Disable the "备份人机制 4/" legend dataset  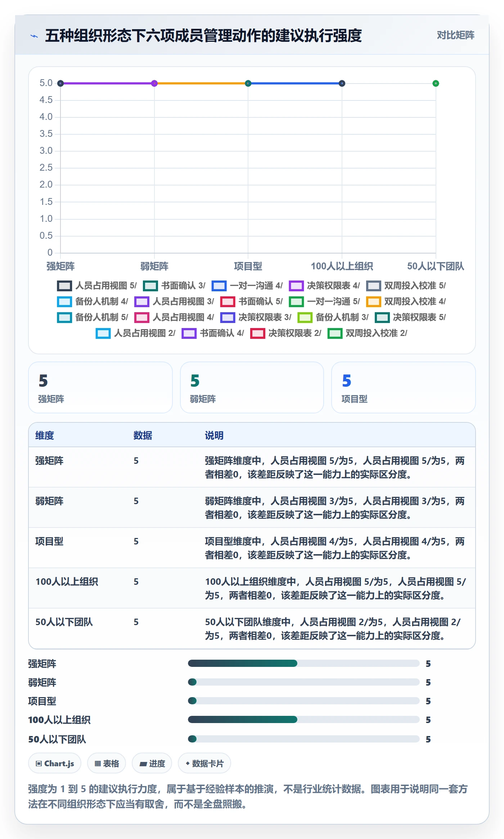(93, 302)
